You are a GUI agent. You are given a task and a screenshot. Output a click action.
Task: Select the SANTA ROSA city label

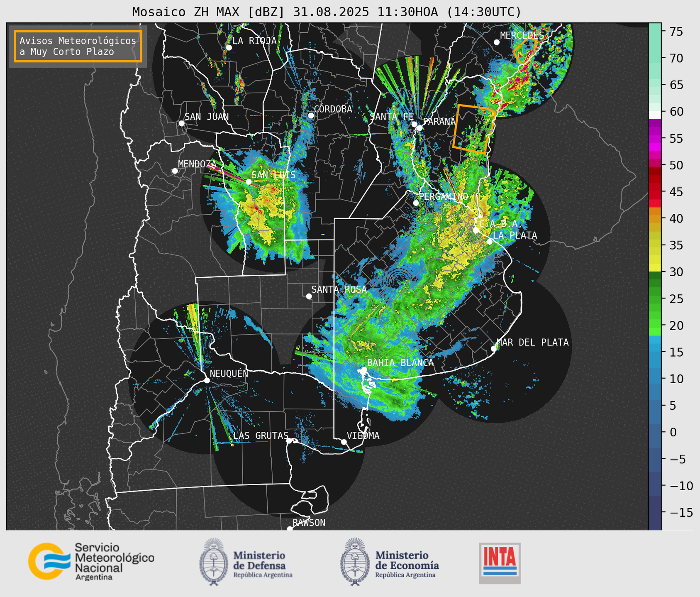[x=339, y=289]
